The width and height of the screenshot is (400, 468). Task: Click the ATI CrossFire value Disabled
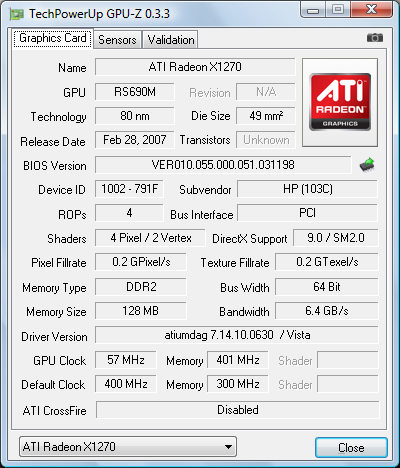[238, 410]
